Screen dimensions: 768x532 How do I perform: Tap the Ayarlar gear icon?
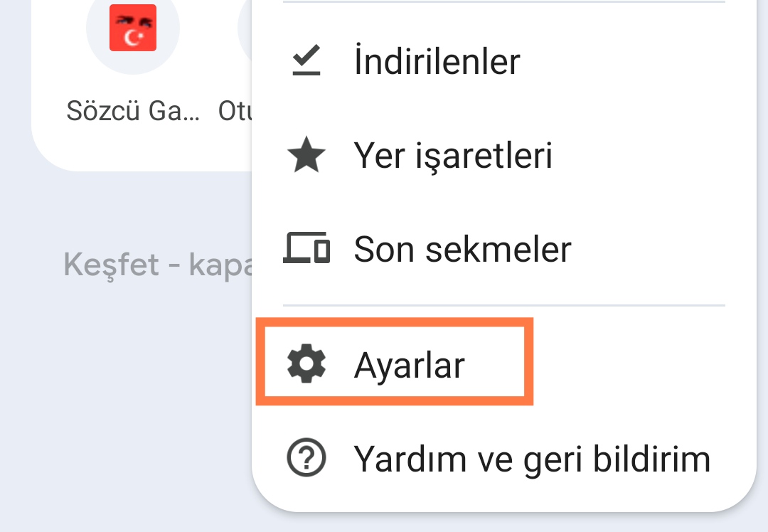point(306,366)
